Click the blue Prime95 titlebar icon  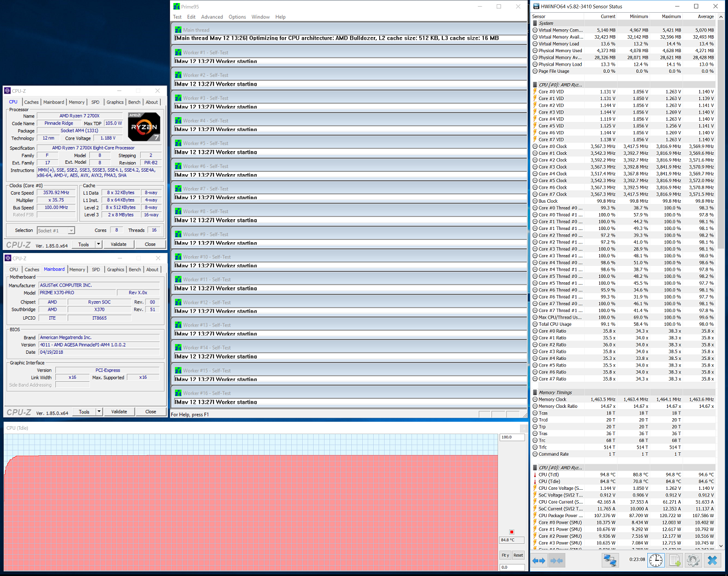[176, 6]
